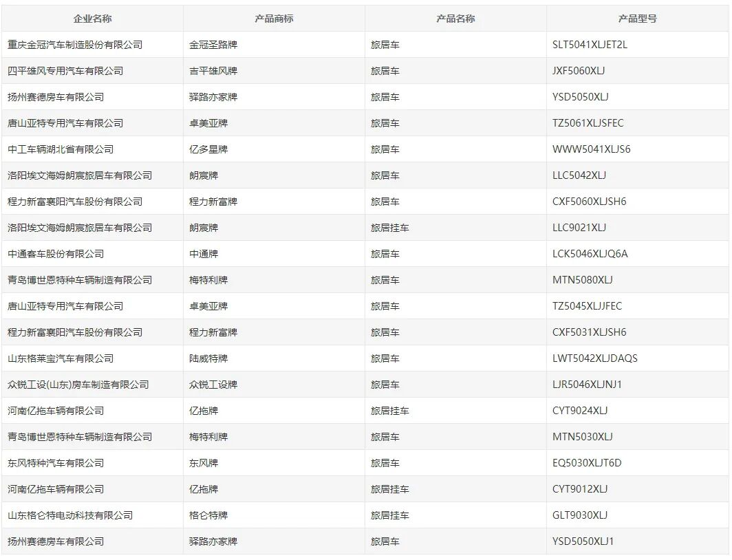Screen dimensions: 732x560
Task: Select model number LLC5042XLJ
Action: coord(579,175)
